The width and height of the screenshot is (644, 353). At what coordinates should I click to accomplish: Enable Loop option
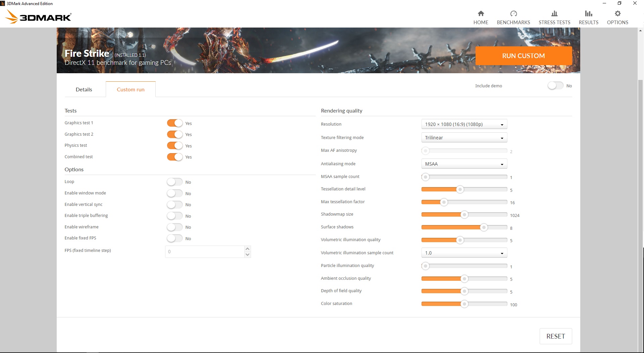(x=175, y=182)
